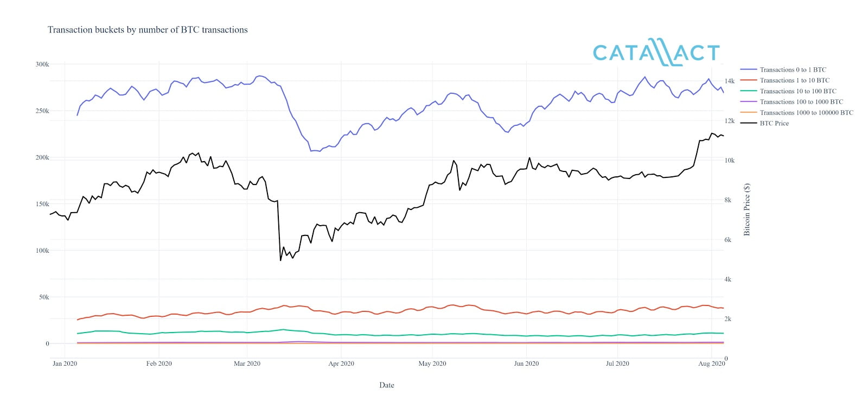The width and height of the screenshot is (868, 408).
Task: Click the Catallact logo
Action: point(656,53)
